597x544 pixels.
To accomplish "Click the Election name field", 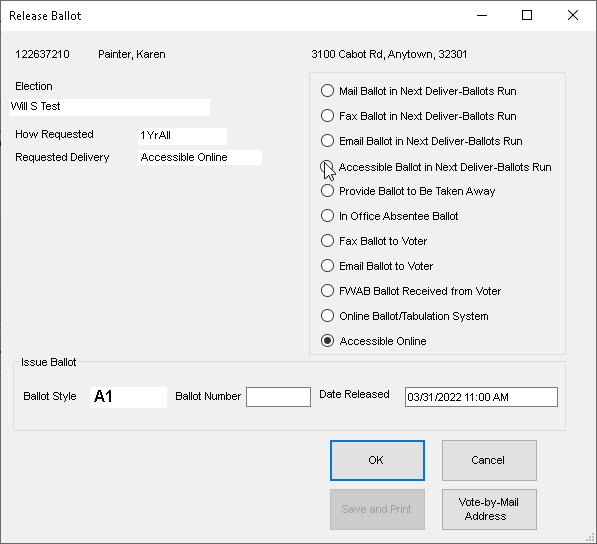I will 109,107.
